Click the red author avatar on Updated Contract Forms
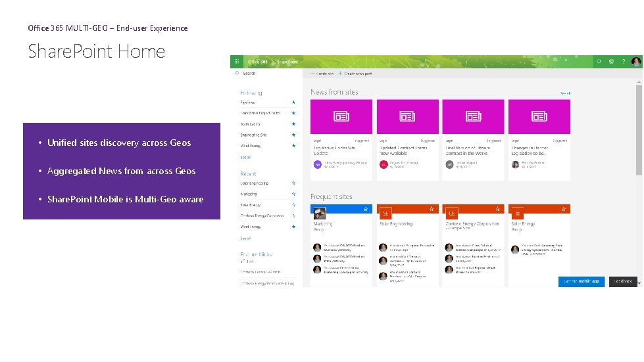The height and width of the screenshot is (362, 644). (x=384, y=164)
